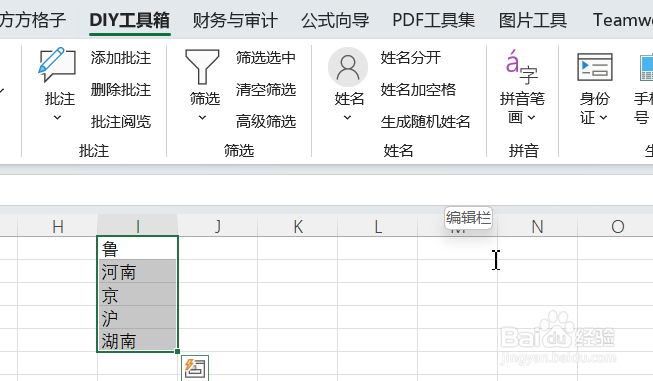Select the cell containing 鲁

pos(137,248)
